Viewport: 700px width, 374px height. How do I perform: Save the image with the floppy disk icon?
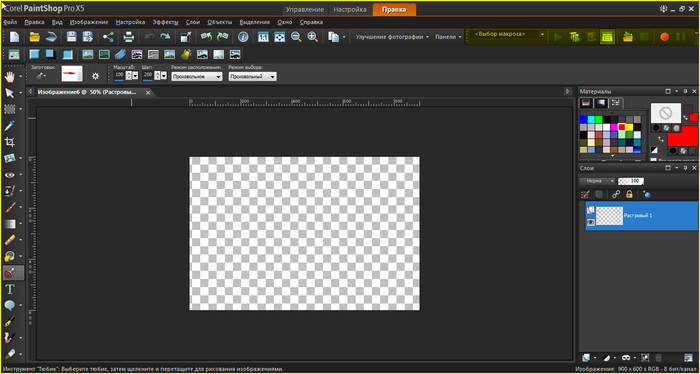pyautogui.click(x=71, y=37)
